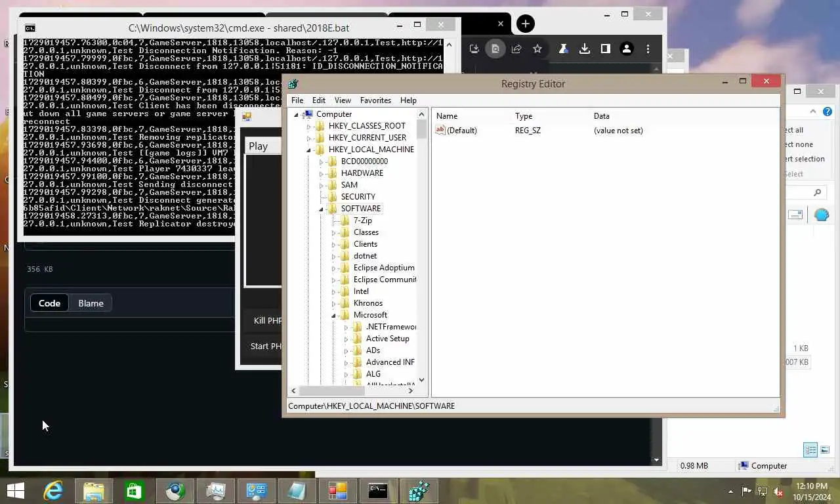Switch File Explorer to details view
The image size is (840, 504).
(810, 450)
